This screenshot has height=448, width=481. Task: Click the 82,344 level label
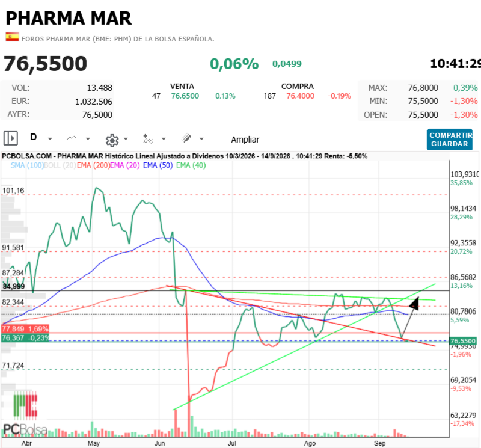(13, 302)
